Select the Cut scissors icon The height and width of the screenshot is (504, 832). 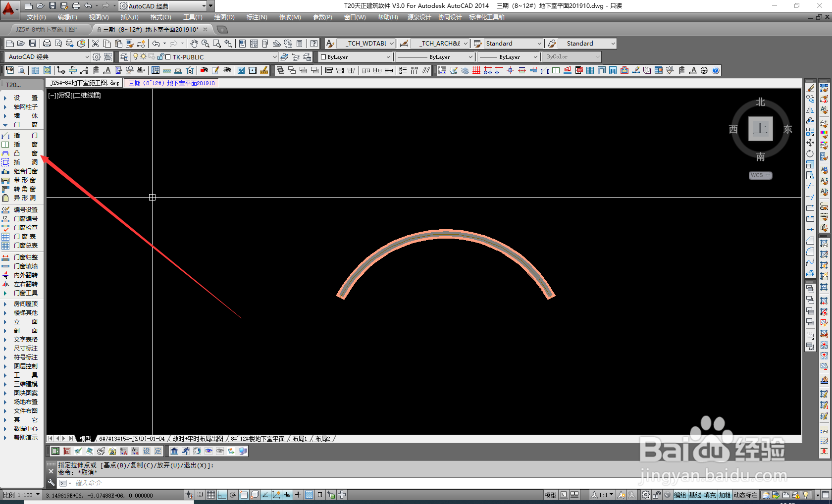click(x=96, y=44)
